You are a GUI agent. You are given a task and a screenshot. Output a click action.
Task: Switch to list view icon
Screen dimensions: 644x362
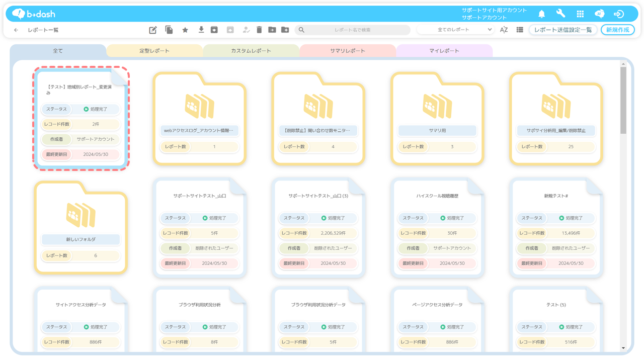[x=520, y=30]
